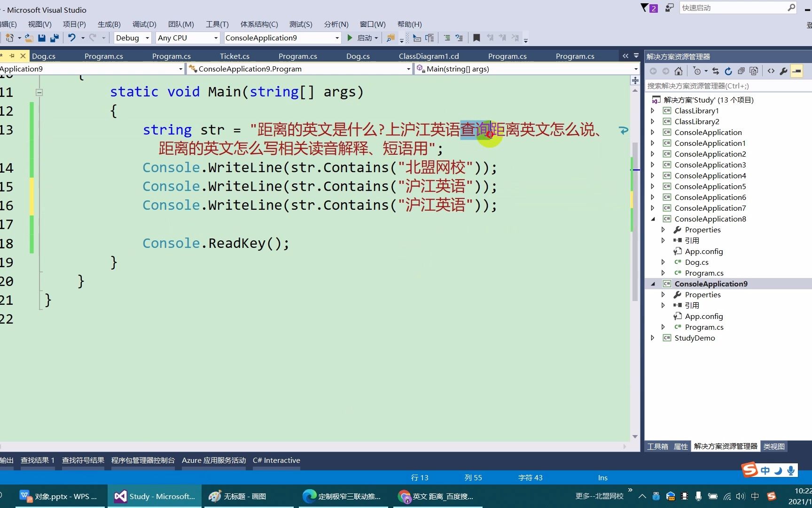Open the 工具(T) menu
812x508 pixels.
coord(217,24)
